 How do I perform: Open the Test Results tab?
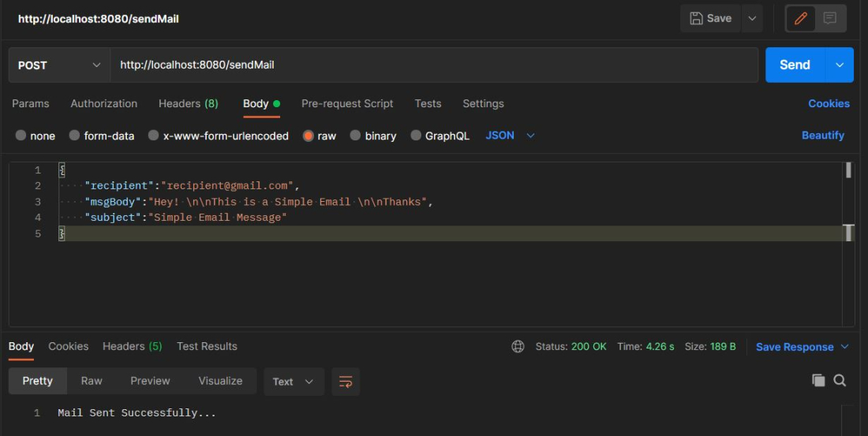207,346
